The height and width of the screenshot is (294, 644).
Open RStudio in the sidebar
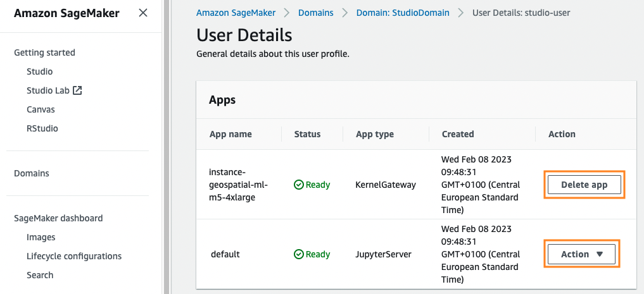click(x=42, y=128)
